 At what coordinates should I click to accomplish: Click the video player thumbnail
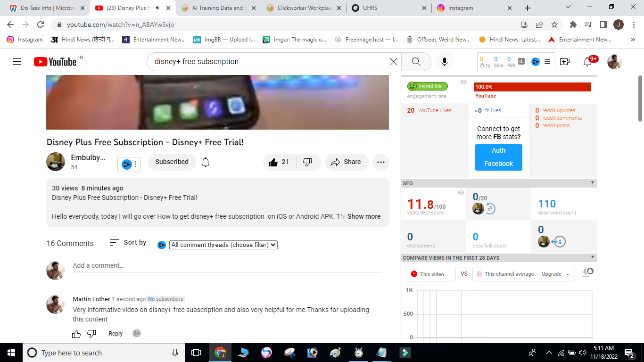(217, 102)
